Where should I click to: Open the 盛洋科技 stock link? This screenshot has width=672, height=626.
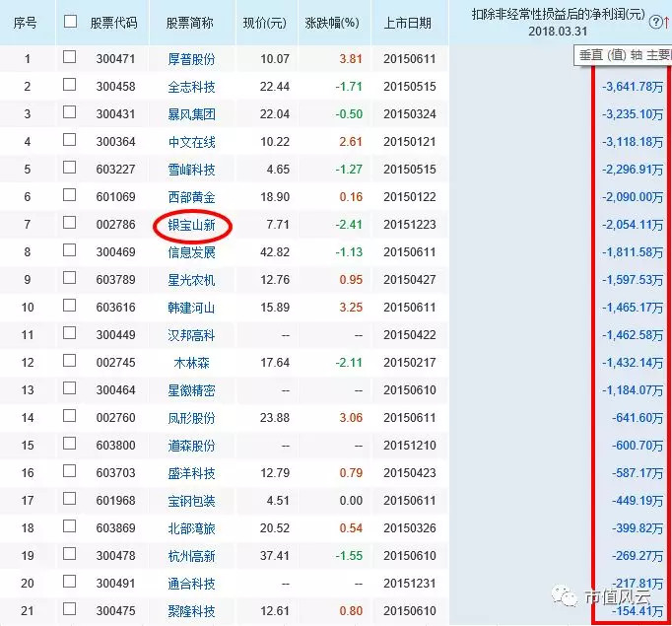[x=191, y=473]
